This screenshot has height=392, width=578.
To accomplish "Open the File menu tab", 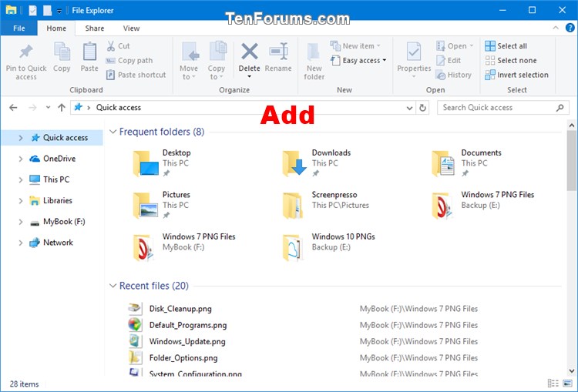I will click(x=18, y=28).
